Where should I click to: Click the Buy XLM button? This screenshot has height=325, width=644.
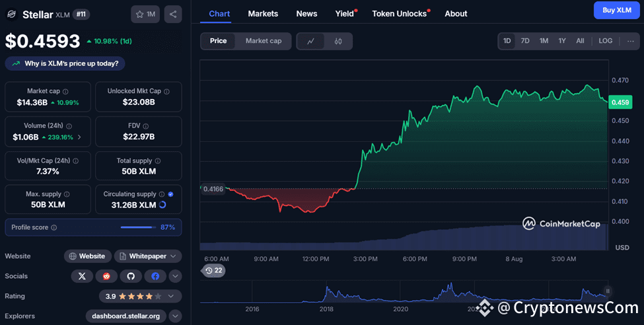616,11
